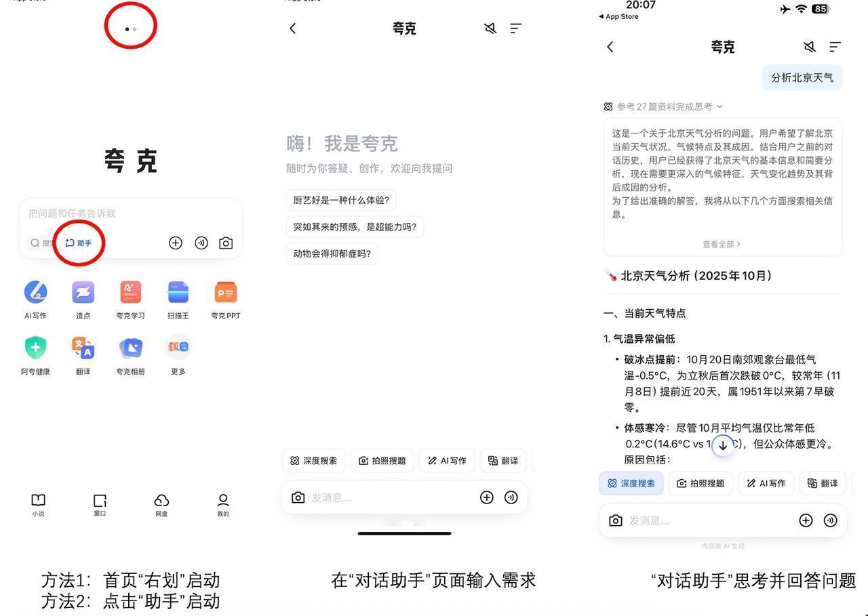Toggle the highlighted 深度搜索 chip in the right screen

pyautogui.click(x=631, y=483)
